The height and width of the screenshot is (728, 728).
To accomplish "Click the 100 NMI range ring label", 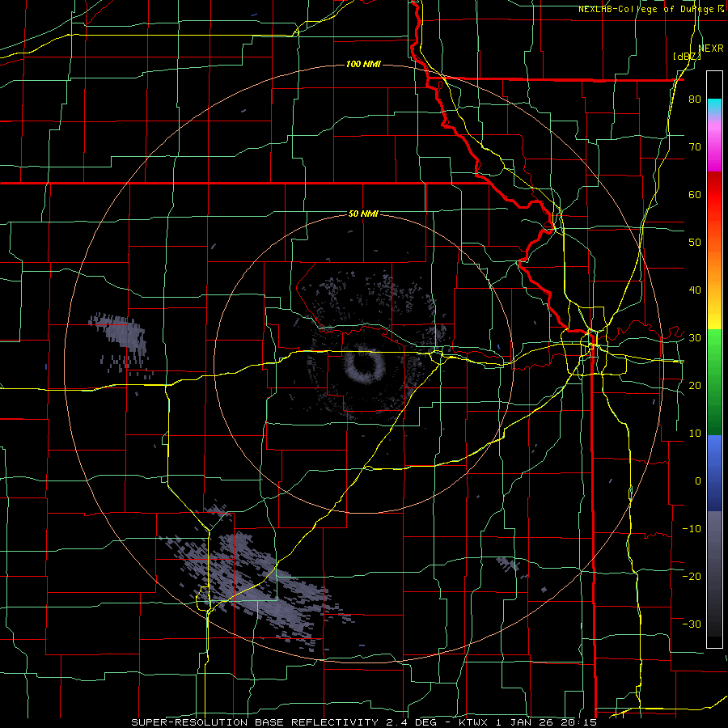I will [x=363, y=64].
